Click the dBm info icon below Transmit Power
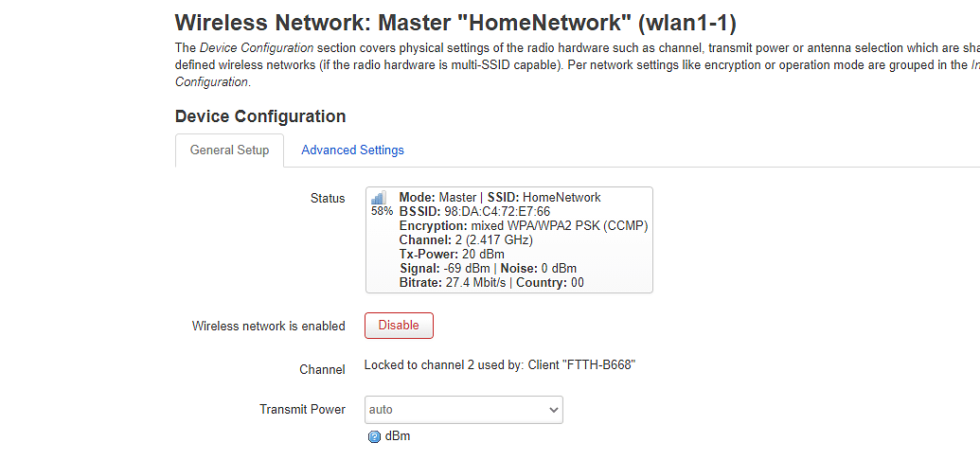 pos(374,436)
